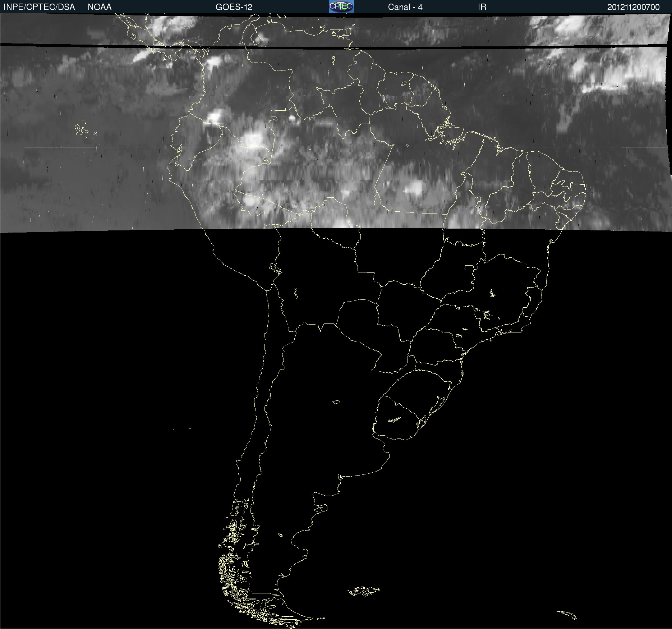Click the GOES-12 satellite label

click(234, 7)
